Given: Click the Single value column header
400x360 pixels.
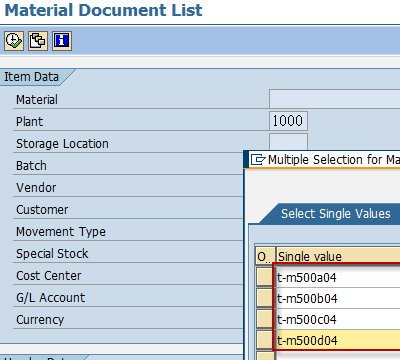Looking at the screenshot, I should 338,256.
